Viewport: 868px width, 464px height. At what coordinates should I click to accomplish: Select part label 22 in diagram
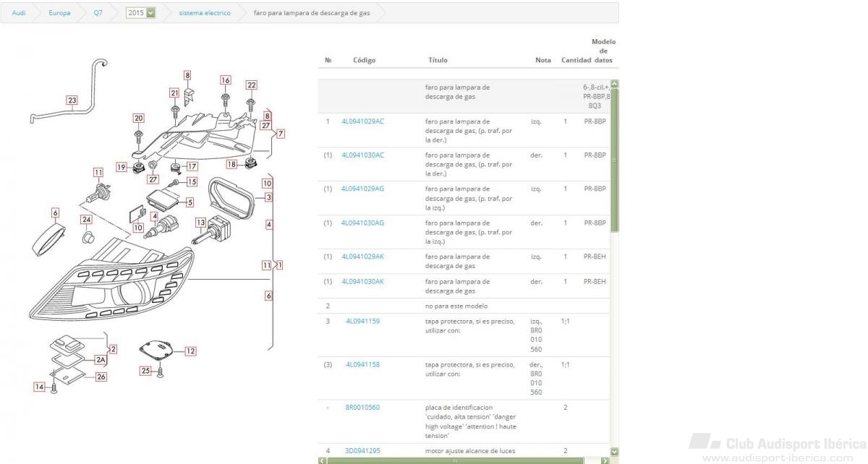pos(251,85)
